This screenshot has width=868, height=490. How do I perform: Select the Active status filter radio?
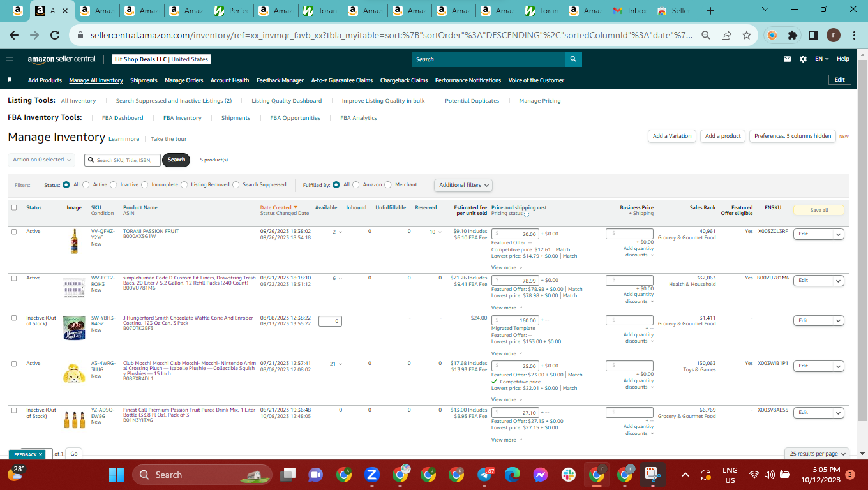(x=86, y=185)
